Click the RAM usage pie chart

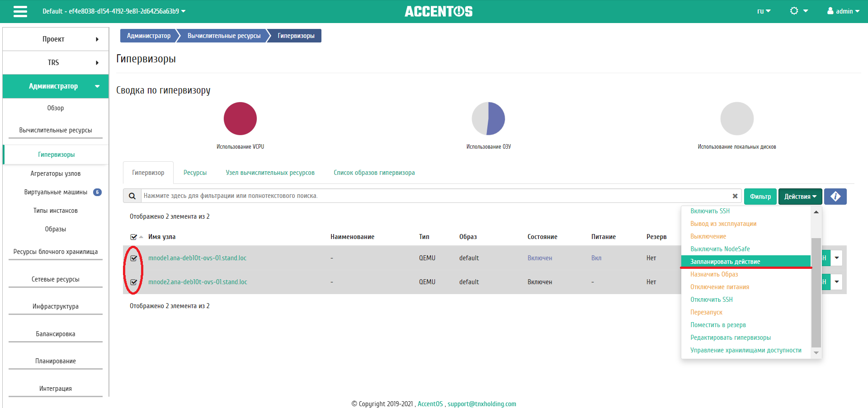tap(488, 119)
